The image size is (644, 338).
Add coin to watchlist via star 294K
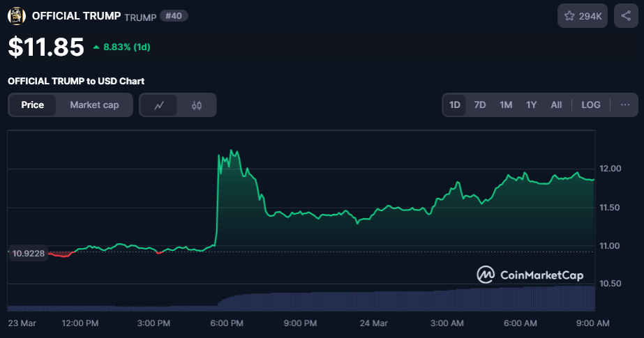(583, 16)
